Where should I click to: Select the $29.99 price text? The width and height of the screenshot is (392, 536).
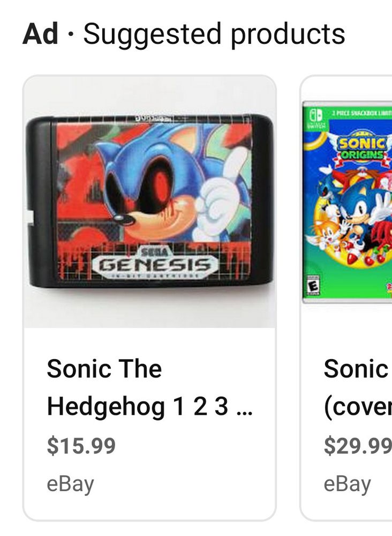point(358,446)
